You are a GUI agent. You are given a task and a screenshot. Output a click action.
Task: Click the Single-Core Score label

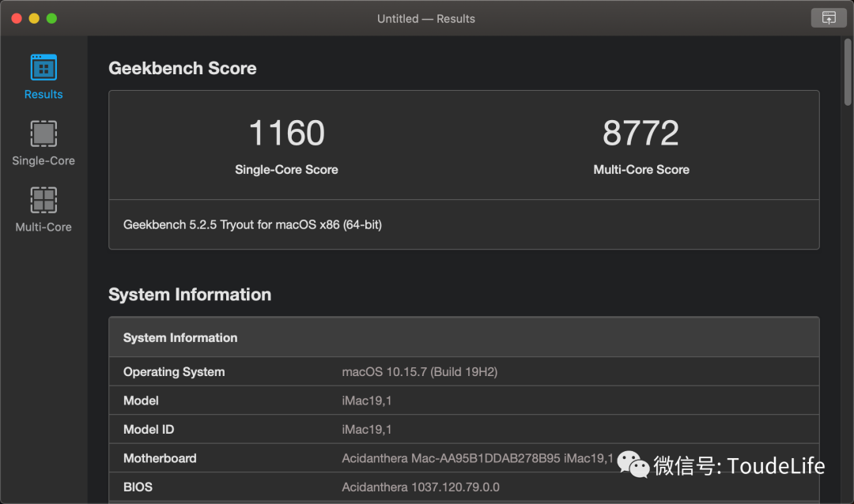[x=286, y=170]
